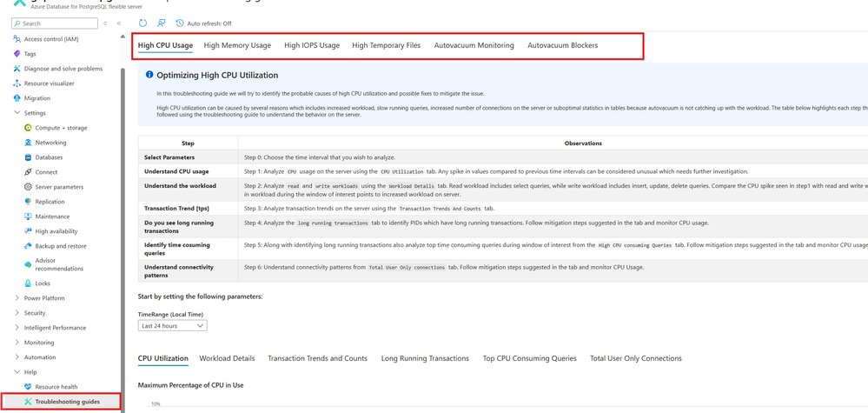Go to Server parameters page
Screen dimensions: 868x413
coord(60,187)
